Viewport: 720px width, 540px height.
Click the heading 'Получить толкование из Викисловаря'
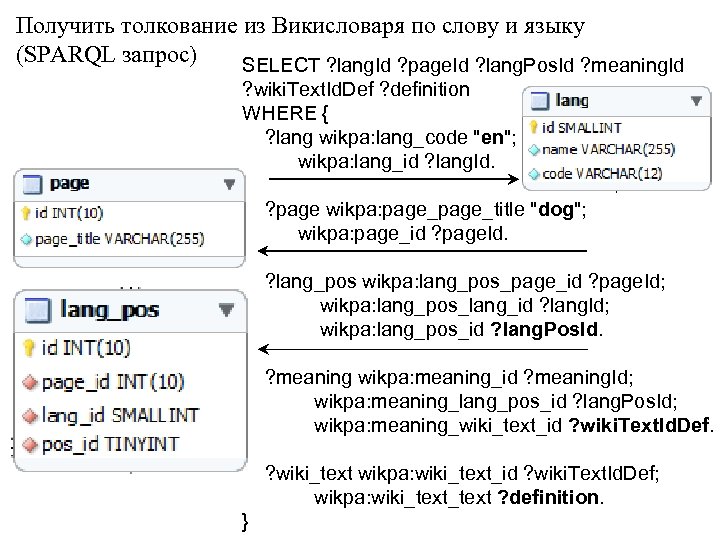pos(210,26)
